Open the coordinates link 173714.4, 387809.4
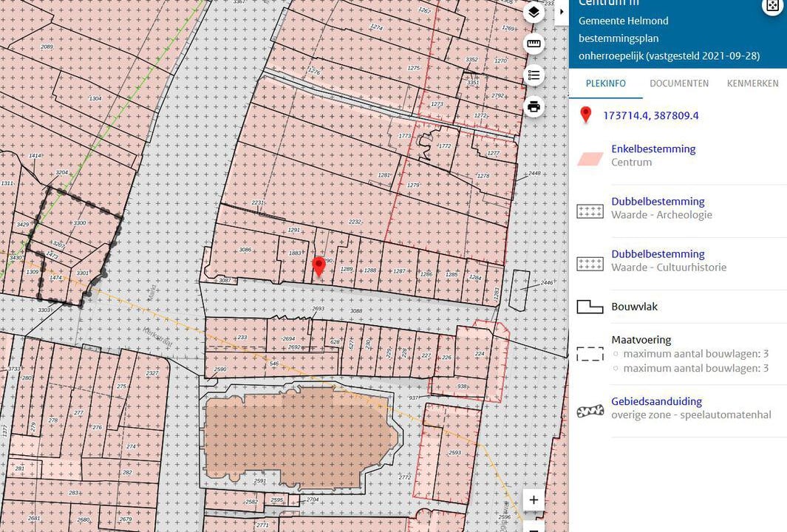Viewport: 787px width, 532px height. tap(650, 115)
